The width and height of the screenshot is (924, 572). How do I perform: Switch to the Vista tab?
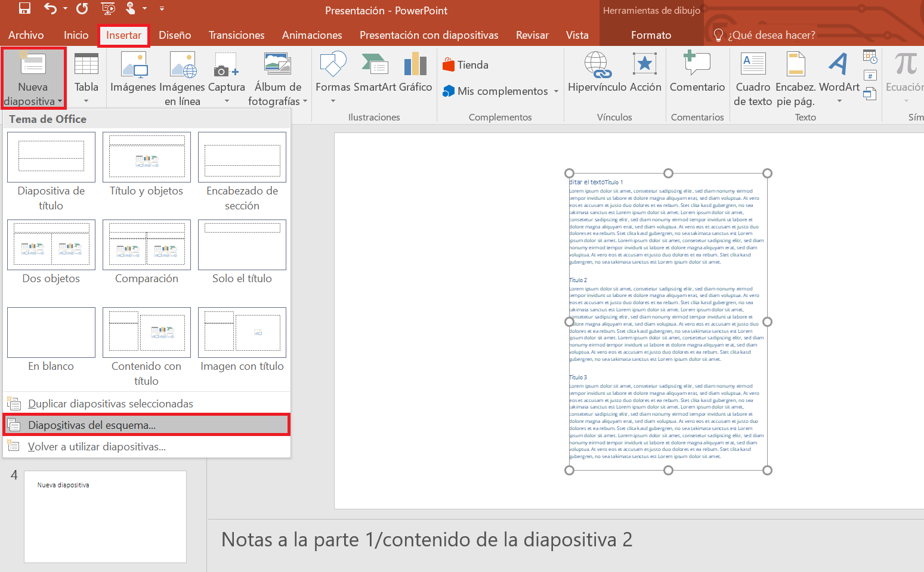pyautogui.click(x=577, y=35)
